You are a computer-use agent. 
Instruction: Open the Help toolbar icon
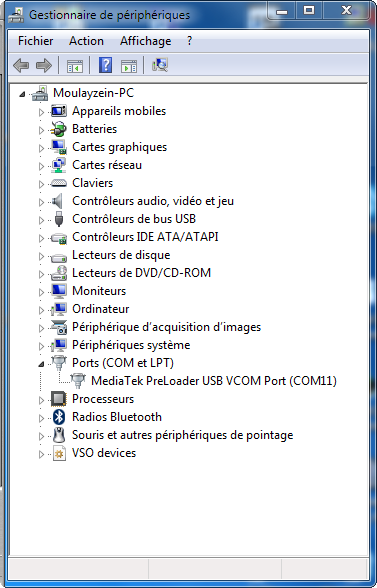pos(105,65)
